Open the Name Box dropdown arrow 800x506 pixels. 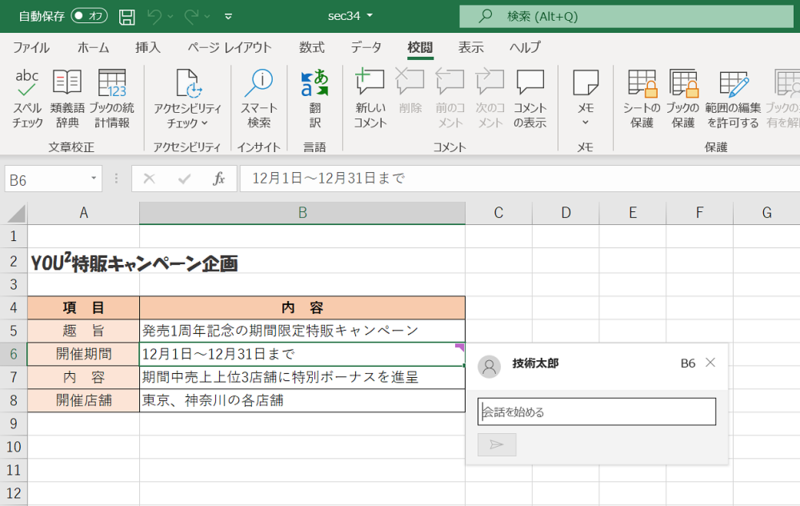93,178
